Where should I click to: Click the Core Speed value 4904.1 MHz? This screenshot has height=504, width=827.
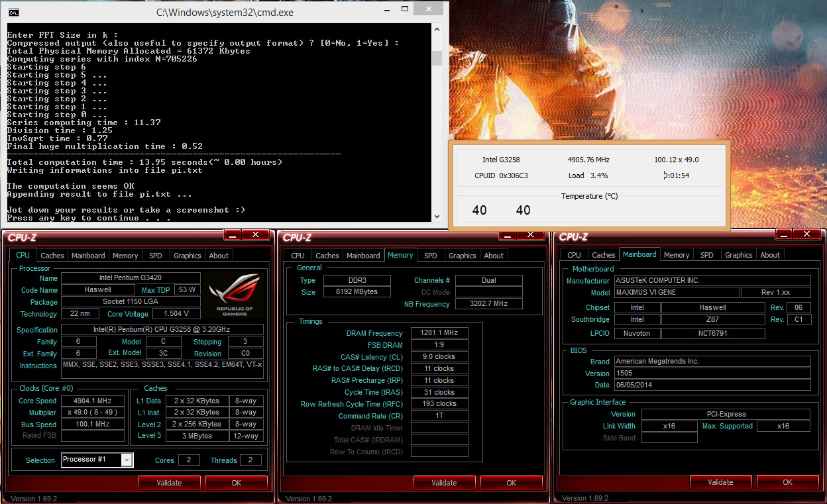point(93,401)
